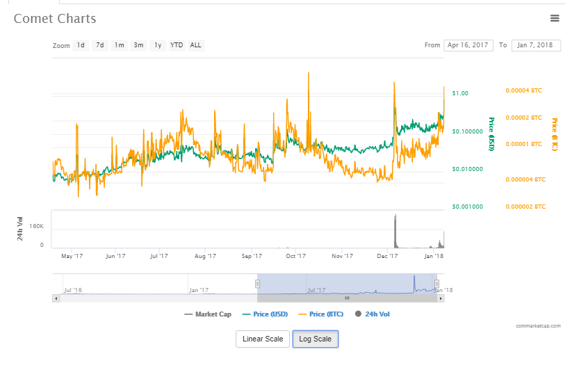Switch to Log Scale
The image size is (588, 370).
[x=316, y=339]
